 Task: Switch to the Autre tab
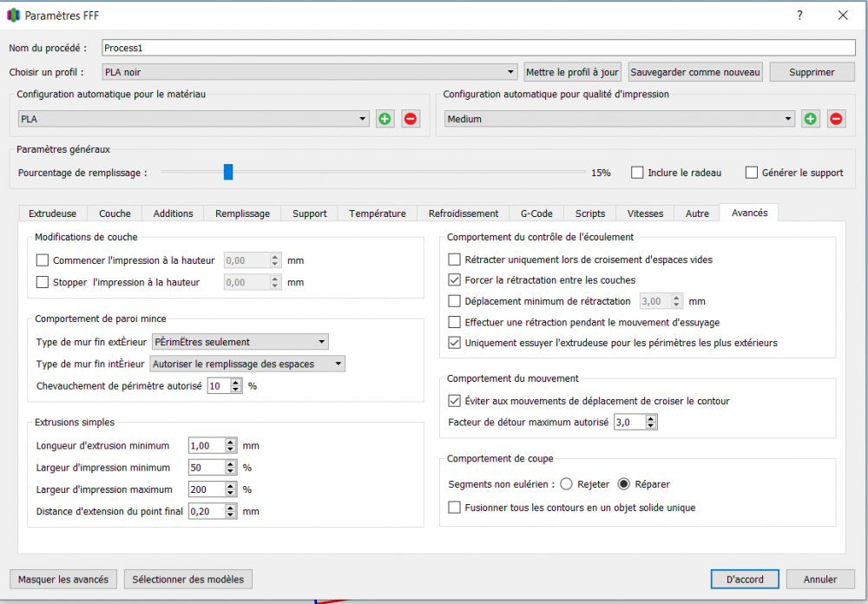click(697, 213)
